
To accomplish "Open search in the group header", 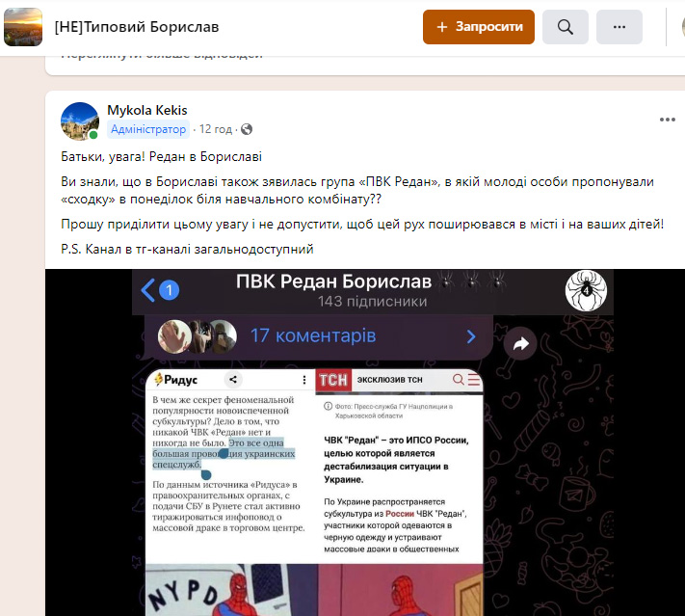I will 565,27.
